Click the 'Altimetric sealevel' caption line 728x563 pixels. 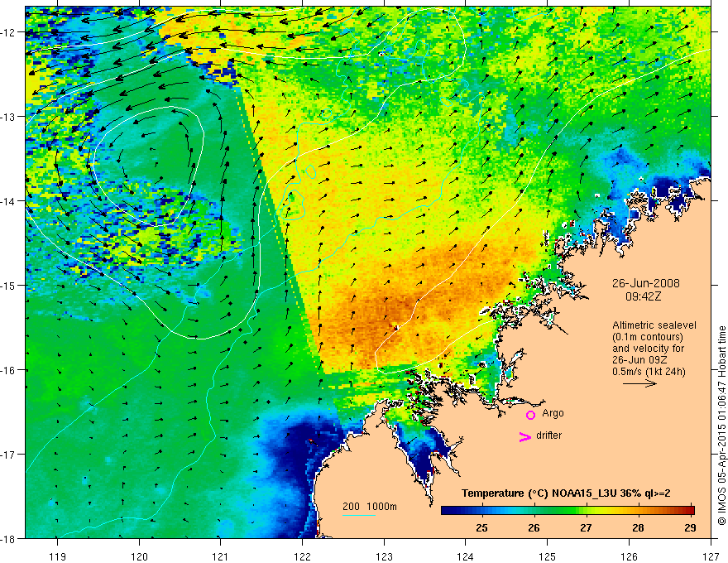coord(654,325)
